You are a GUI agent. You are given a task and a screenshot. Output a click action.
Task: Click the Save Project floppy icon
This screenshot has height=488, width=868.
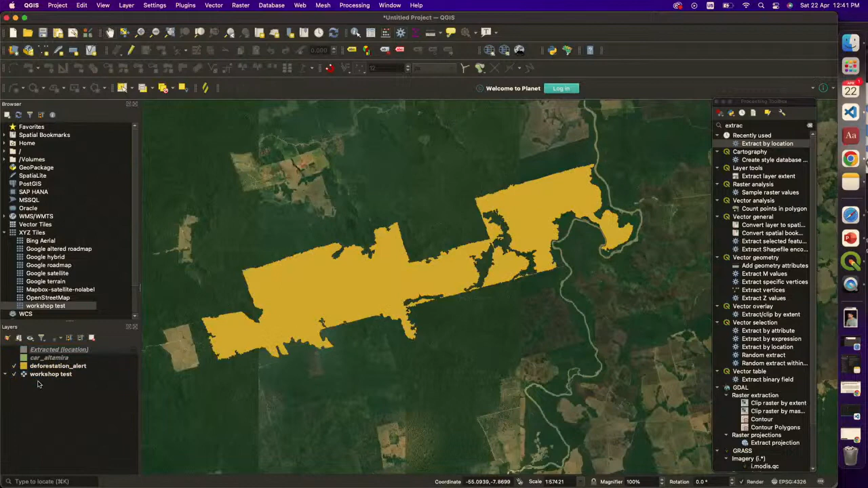(43, 33)
